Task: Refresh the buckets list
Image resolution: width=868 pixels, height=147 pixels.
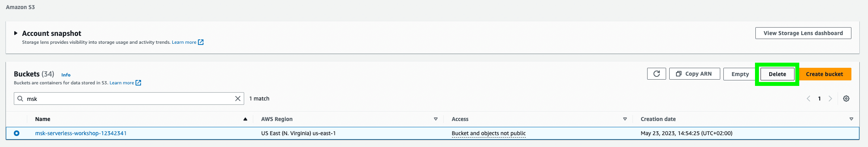Action: [656, 74]
